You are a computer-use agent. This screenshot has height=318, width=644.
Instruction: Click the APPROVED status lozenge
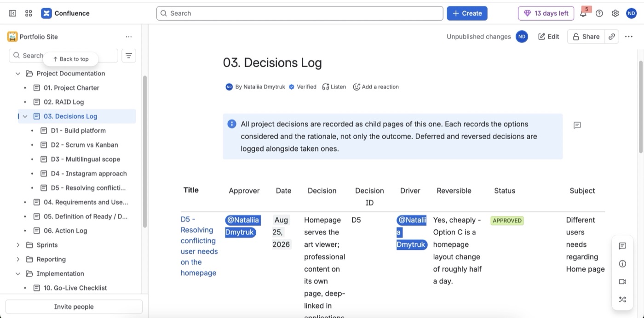pyautogui.click(x=507, y=221)
